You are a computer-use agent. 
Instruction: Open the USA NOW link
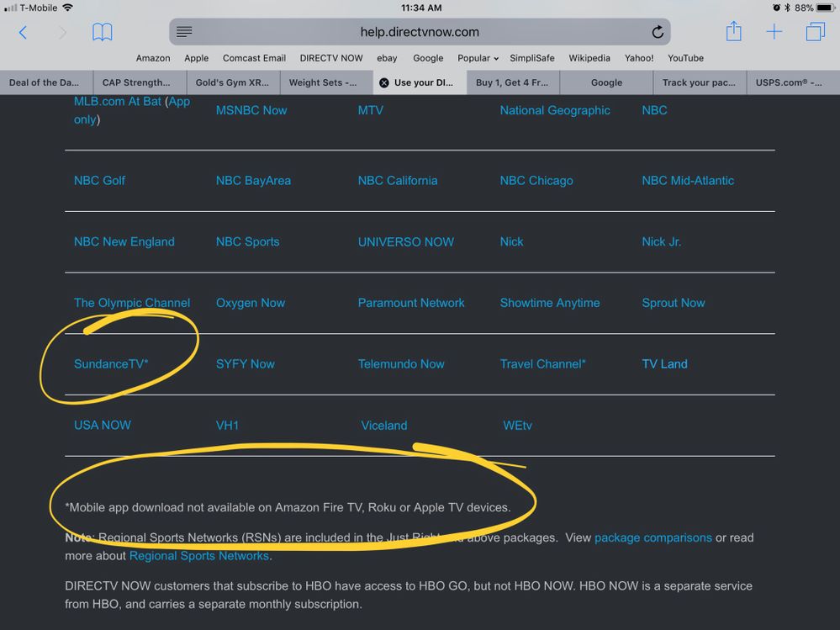(x=103, y=425)
